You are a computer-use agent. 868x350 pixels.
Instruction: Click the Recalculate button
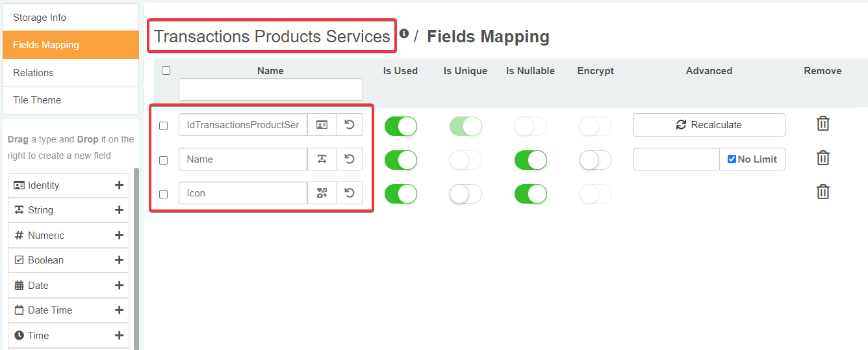[709, 125]
